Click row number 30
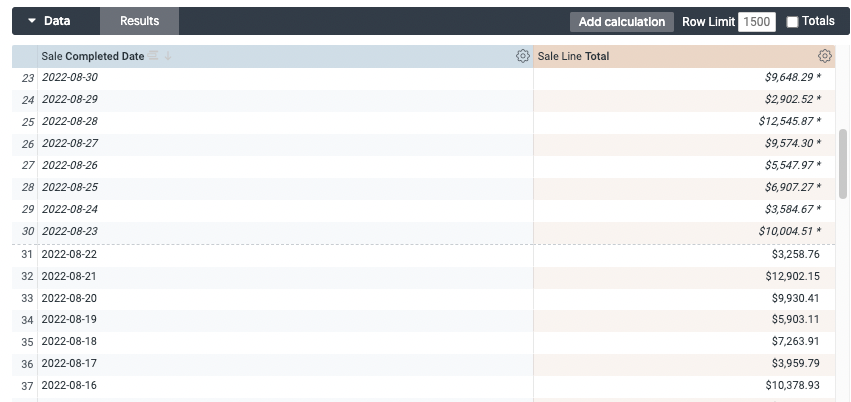The image size is (851, 402). (x=27, y=232)
